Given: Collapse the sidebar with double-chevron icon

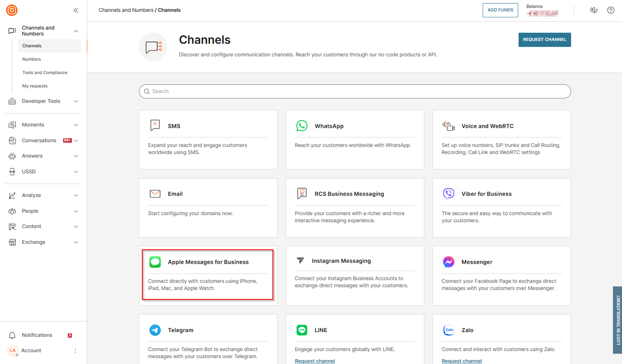Looking at the screenshot, I should pyautogui.click(x=76, y=10).
